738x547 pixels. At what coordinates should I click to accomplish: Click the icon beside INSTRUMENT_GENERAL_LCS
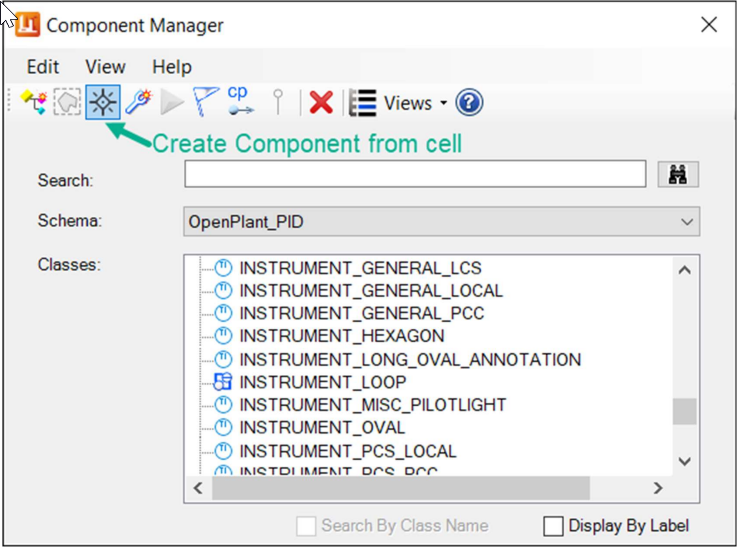[223, 268]
